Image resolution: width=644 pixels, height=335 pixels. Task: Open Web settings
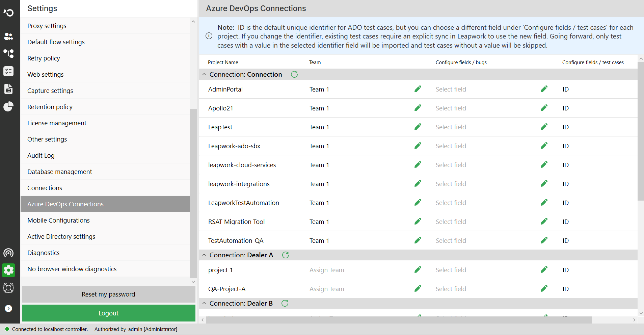pos(105,74)
